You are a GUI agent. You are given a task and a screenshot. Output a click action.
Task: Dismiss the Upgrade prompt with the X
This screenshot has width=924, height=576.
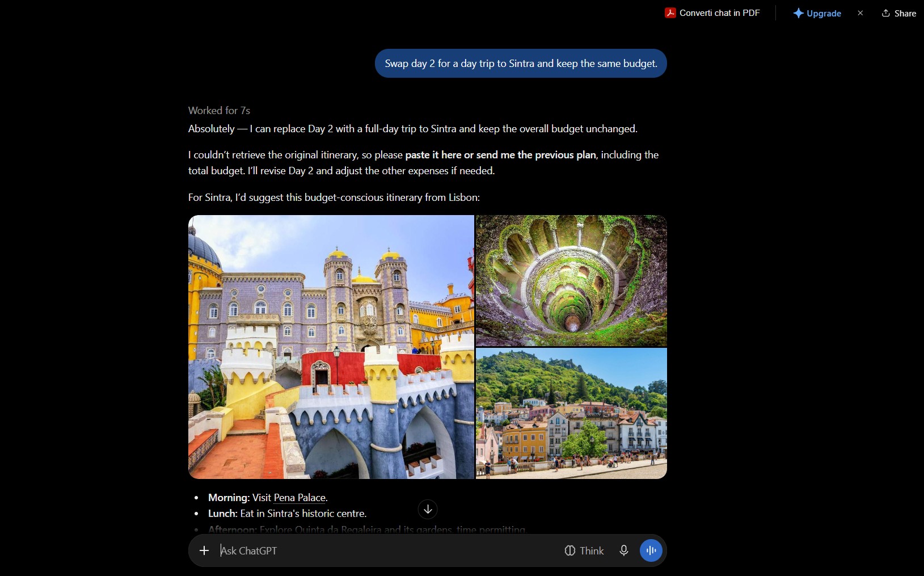pos(860,13)
